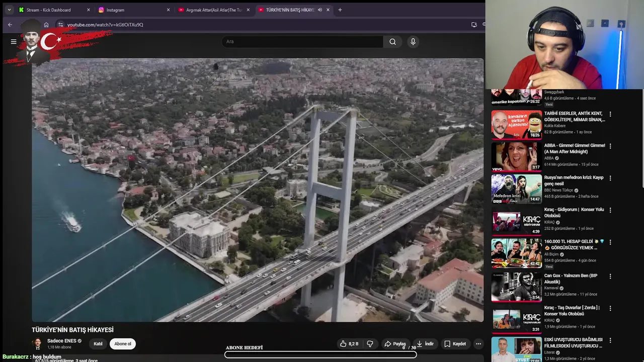
Task: Open options for 160.000 TL HESAP GELDİ video
Action: [610, 242]
